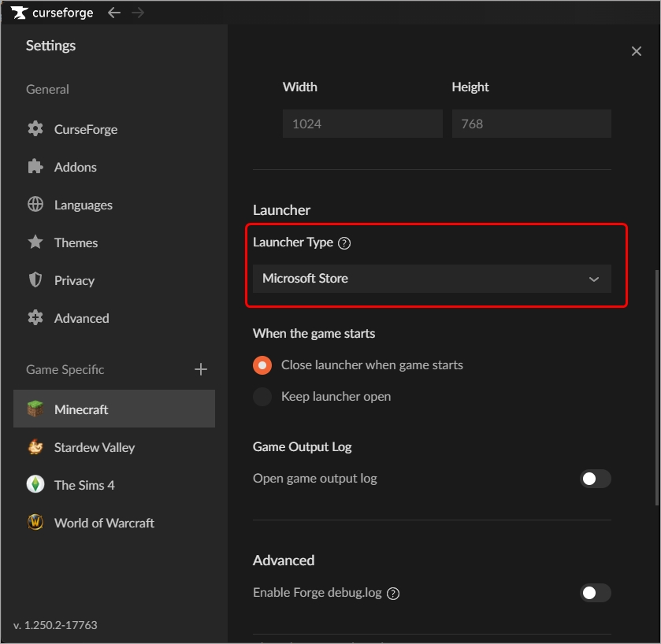Click the Game Output Log heading

(x=303, y=447)
